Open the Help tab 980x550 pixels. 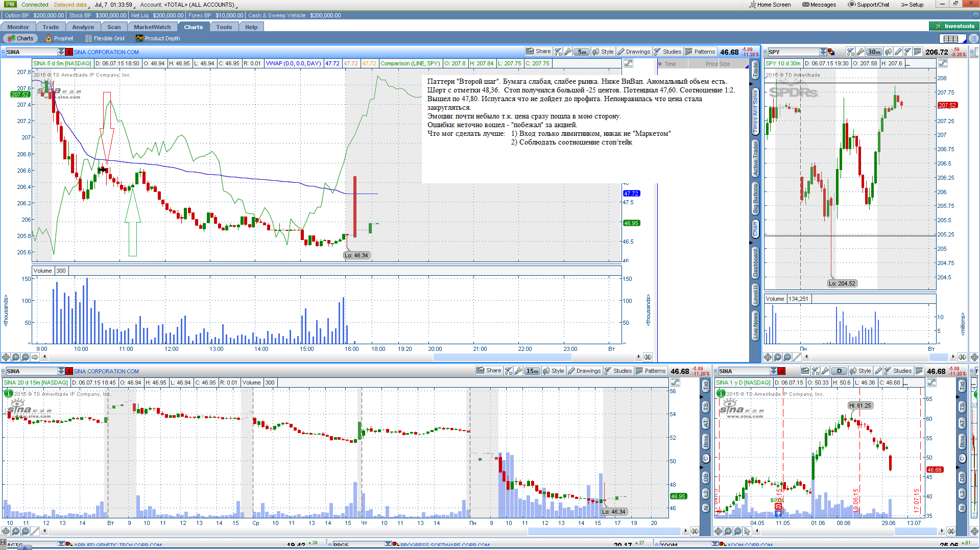pos(251,27)
